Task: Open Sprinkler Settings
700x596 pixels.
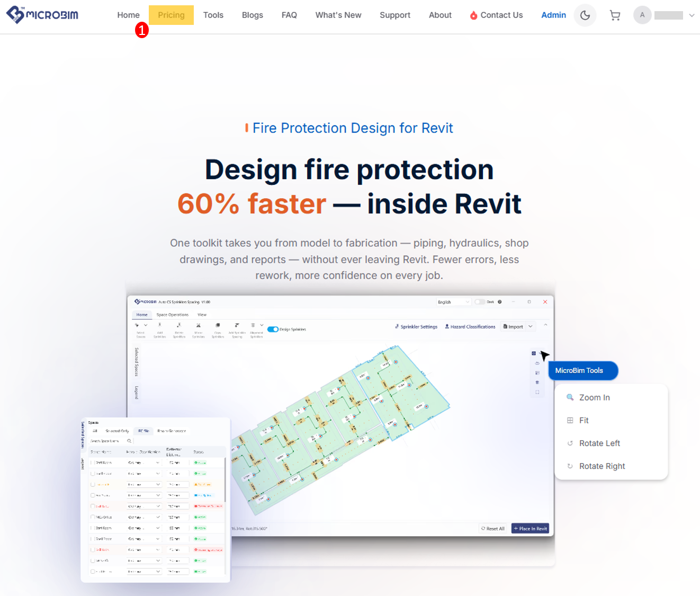Action: click(416, 327)
